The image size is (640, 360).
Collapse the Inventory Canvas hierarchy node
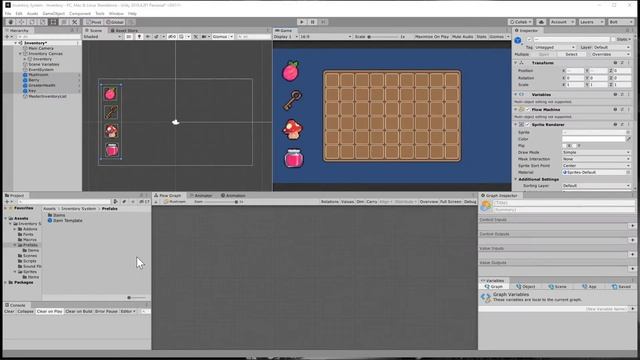tap(20, 53)
